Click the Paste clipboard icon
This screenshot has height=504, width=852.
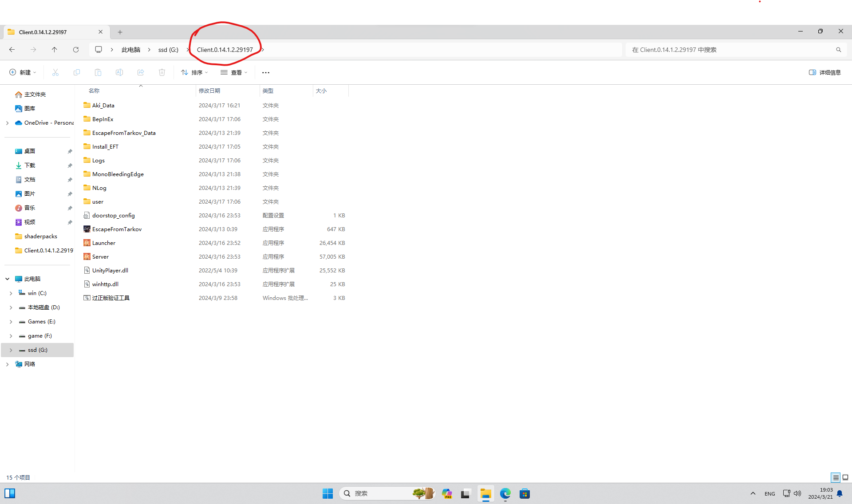98,72
